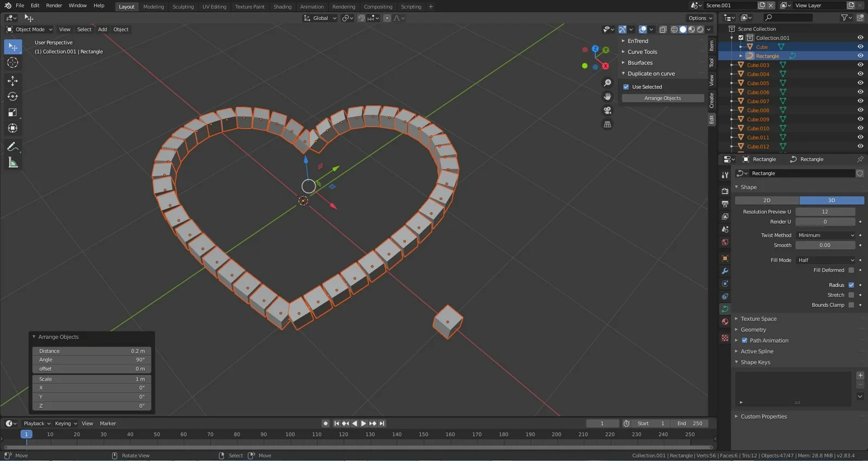Select the Move tool
Screen dimensions: 868x461
[x=13, y=81]
